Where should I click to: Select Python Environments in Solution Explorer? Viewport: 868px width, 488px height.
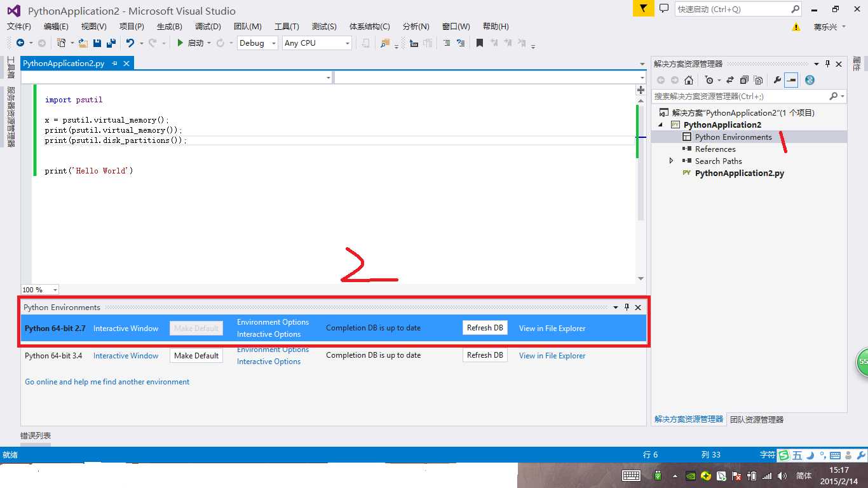point(733,137)
